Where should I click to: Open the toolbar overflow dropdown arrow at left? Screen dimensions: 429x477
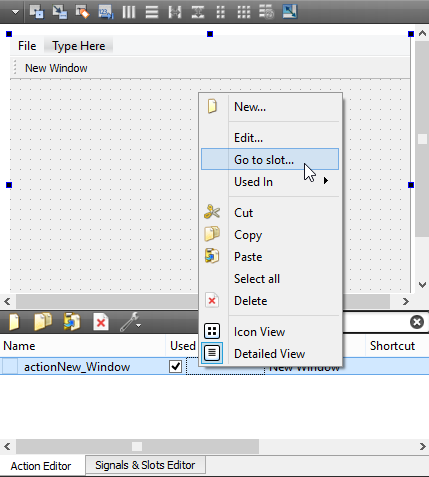tap(15, 12)
